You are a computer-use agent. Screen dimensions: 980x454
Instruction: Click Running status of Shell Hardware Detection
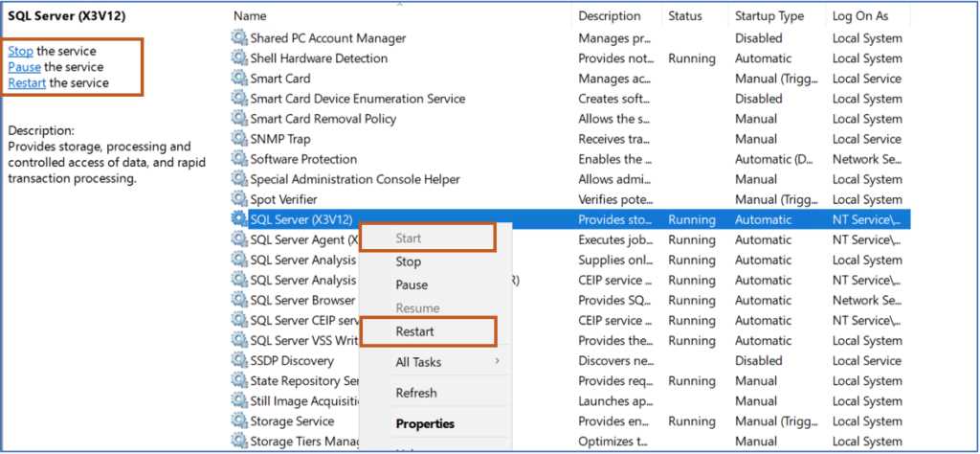[x=692, y=58]
